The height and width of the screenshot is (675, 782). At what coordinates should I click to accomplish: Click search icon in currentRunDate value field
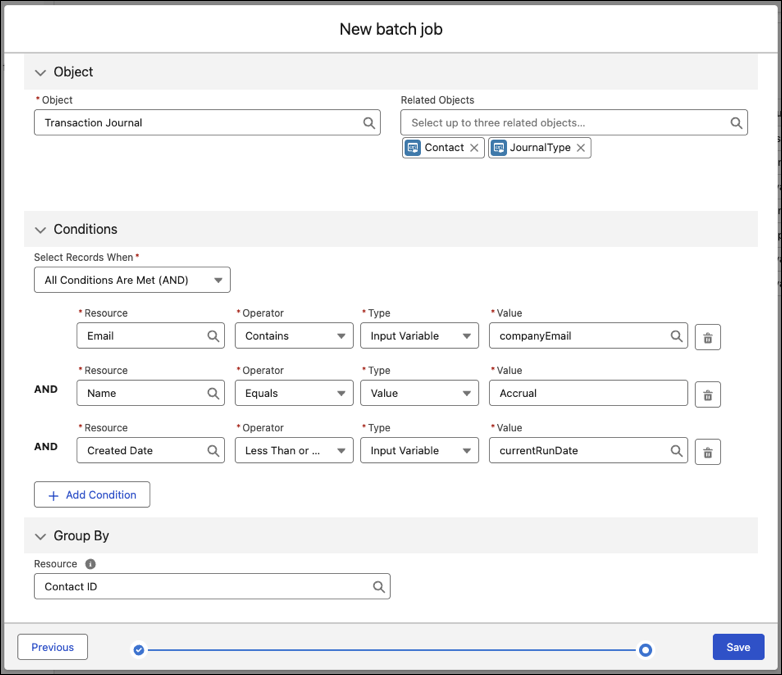coord(676,451)
